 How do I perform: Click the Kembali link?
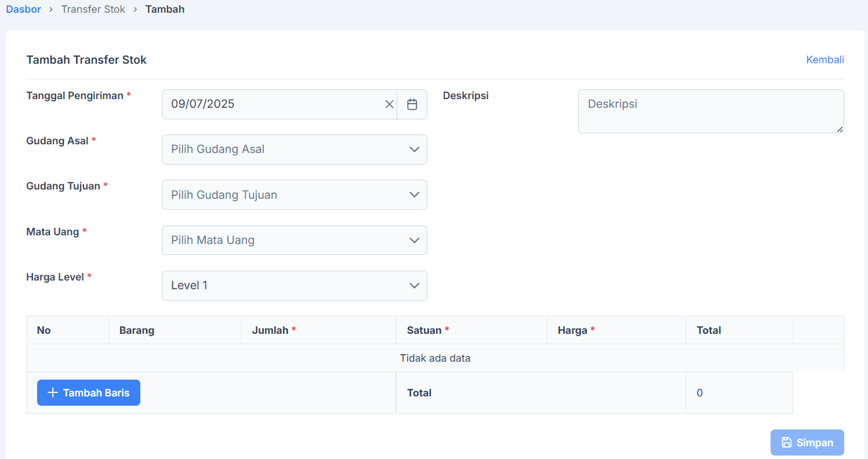pos(825,60)
